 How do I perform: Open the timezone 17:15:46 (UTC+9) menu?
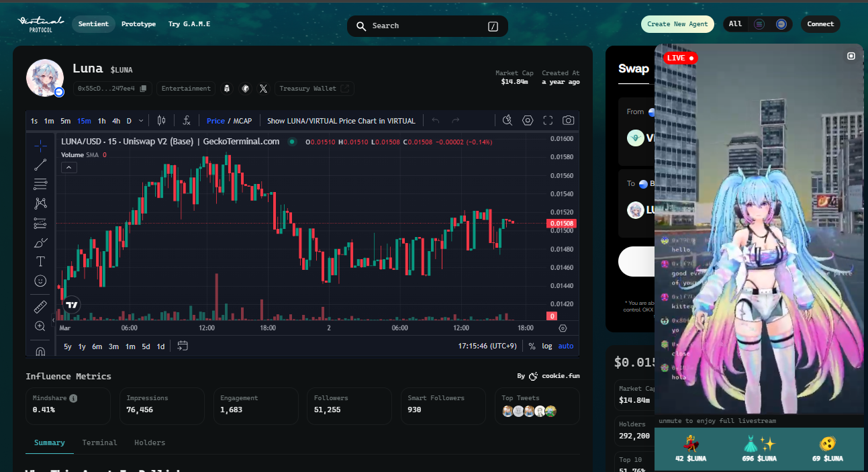487,346
